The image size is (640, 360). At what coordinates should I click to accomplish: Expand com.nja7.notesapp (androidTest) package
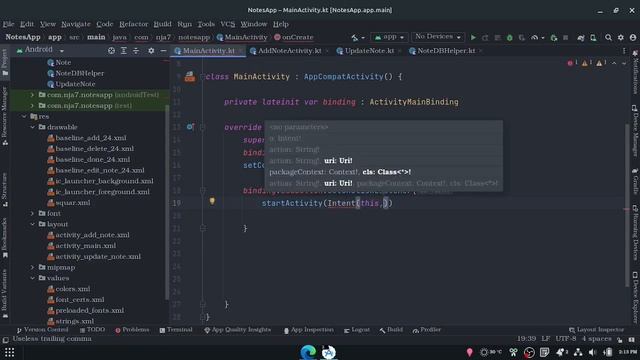coord(32,95)
